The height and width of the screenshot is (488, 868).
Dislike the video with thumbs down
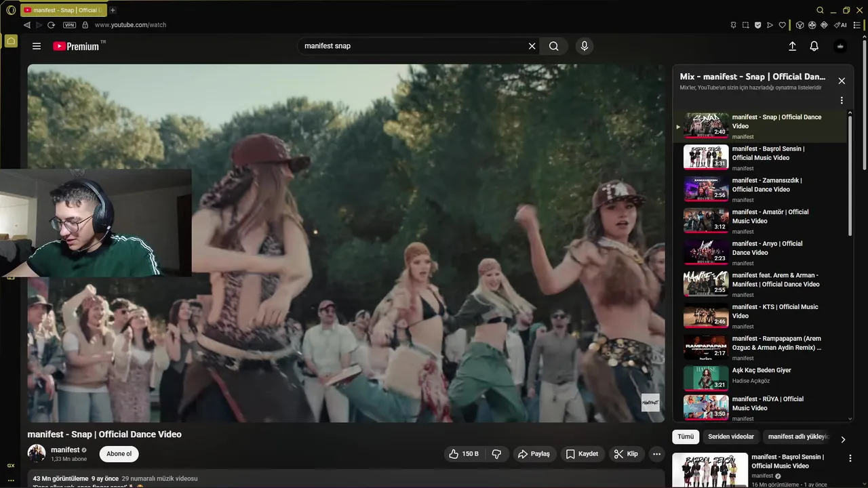pyautogui.click(x=496, y=454)
